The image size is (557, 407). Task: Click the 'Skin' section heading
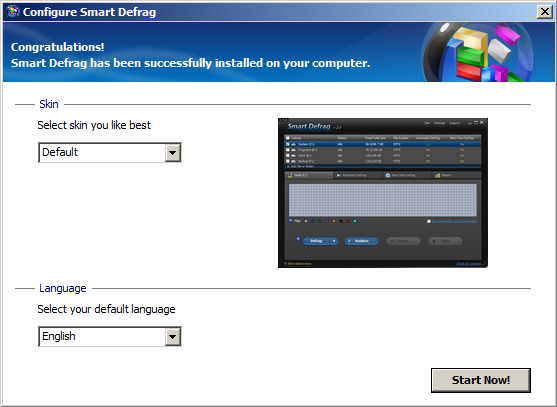point(49,104)
